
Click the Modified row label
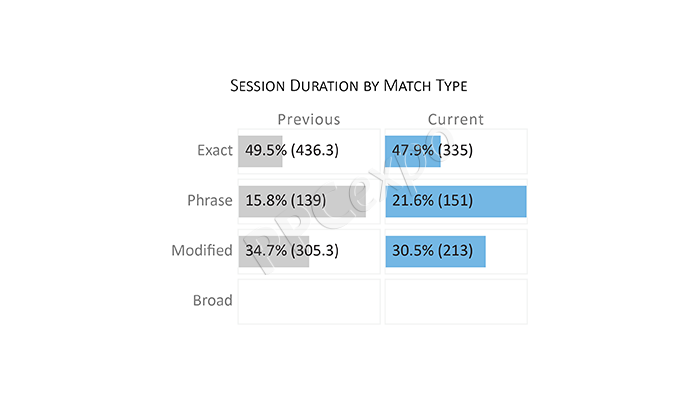pos(202,251)
